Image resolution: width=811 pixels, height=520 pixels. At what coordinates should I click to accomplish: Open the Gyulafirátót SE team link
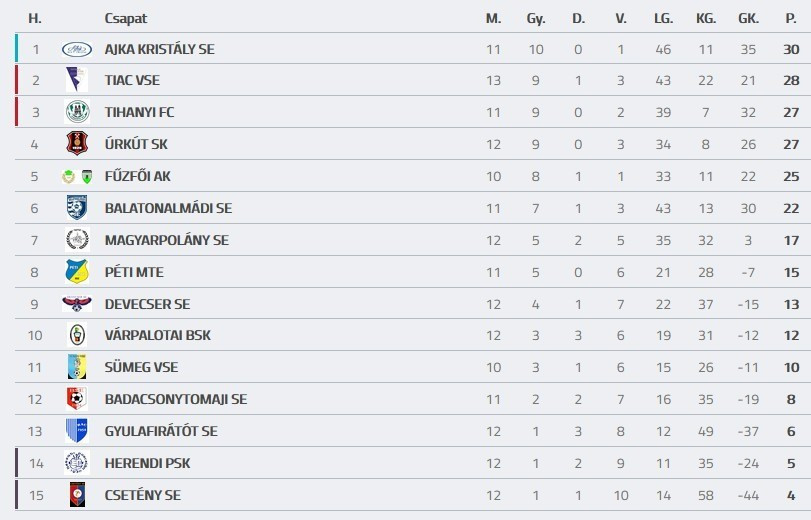coord(160,431)
